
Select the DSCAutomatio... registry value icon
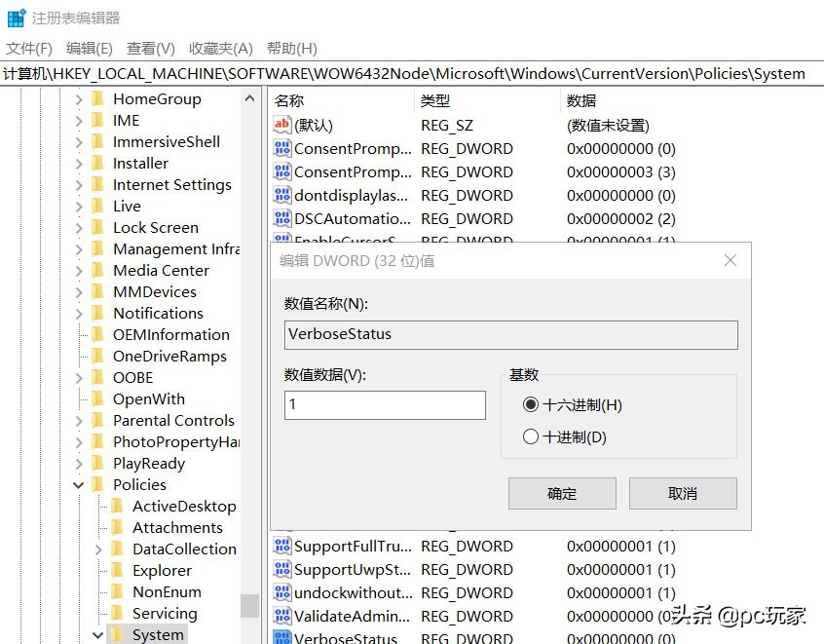282,218
